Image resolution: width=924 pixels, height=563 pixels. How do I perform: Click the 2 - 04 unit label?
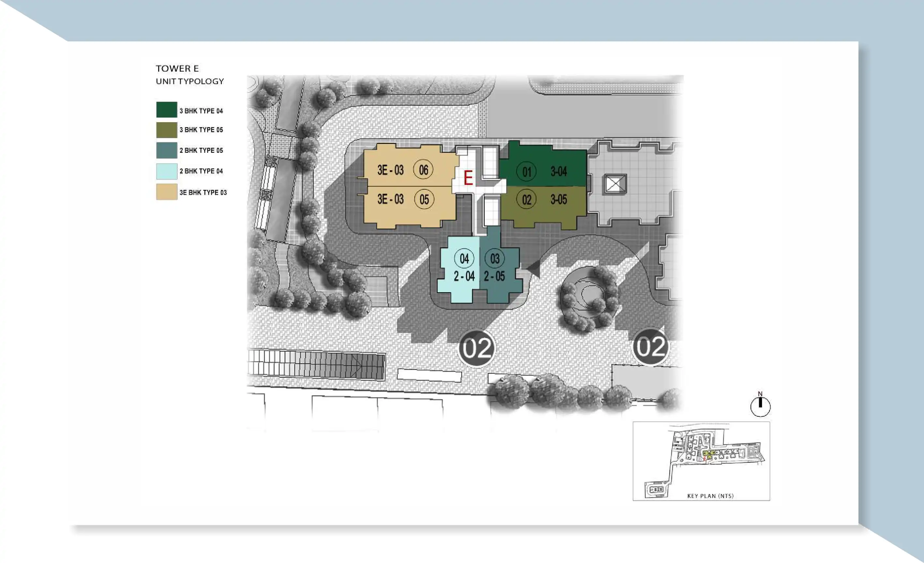pos(464,277)
